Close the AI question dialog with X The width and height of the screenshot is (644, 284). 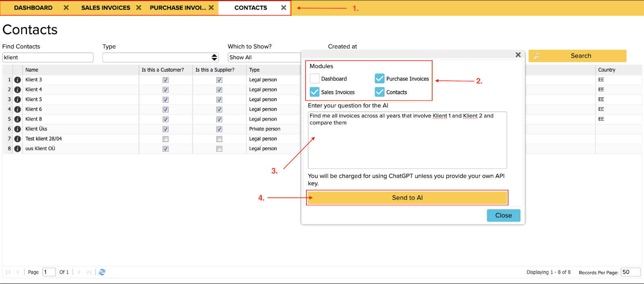(518, 55)
